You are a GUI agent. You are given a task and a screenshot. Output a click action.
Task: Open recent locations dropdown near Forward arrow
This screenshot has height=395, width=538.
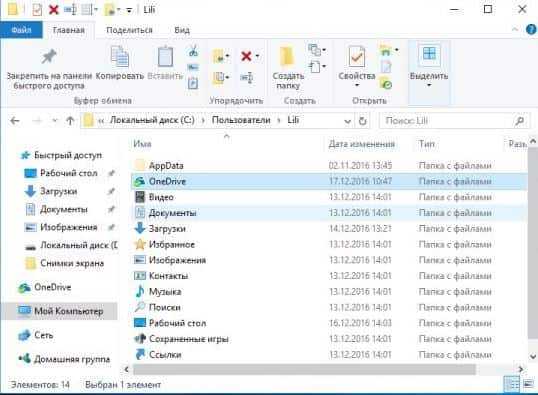55,121
